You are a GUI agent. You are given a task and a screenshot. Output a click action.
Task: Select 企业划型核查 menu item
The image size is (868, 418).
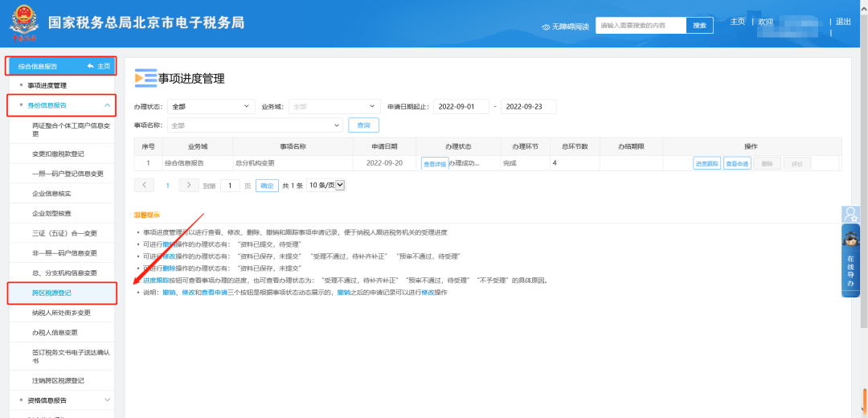(51, 213)
